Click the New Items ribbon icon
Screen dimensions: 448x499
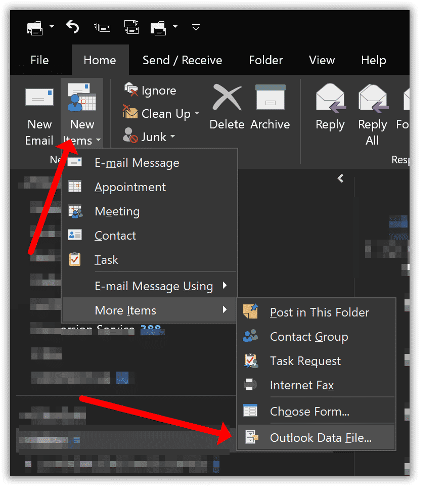click(x=82, y=98)
